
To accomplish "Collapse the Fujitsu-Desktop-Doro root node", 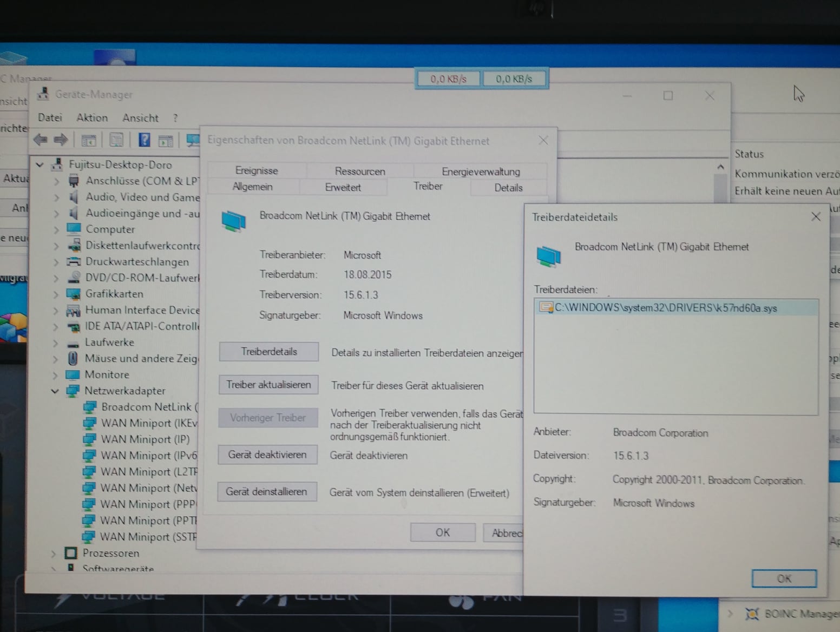I will pos(40,164).
